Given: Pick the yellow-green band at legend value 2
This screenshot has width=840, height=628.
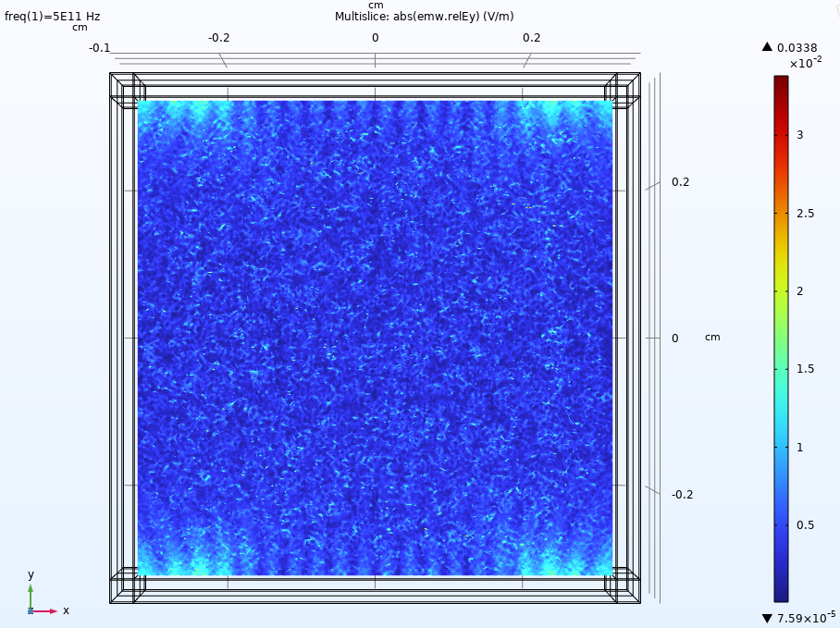Looking at the screenshot, I should [x=781, y=291].
